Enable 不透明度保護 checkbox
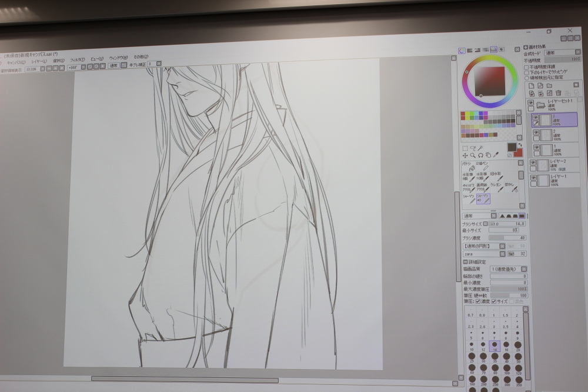This screenshot has height=392, width=588. click(526, 67)
